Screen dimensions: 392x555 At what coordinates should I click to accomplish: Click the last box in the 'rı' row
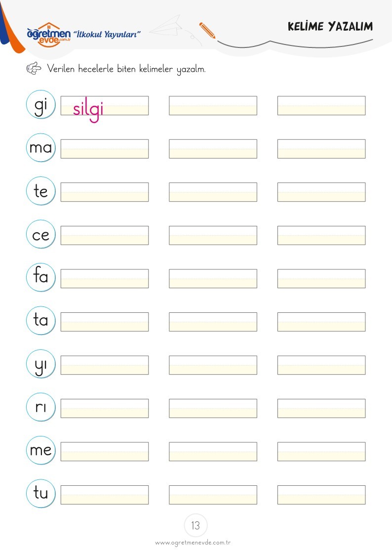point(322,408)
